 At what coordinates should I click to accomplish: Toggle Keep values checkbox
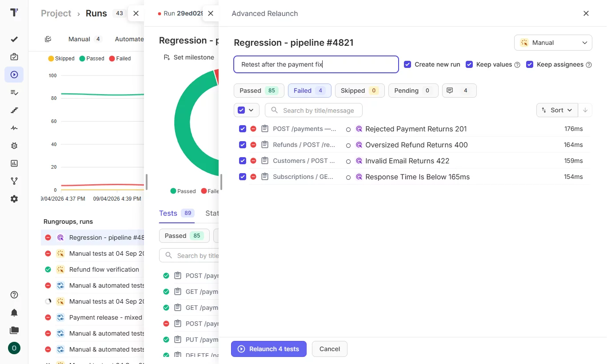point(469,64)
